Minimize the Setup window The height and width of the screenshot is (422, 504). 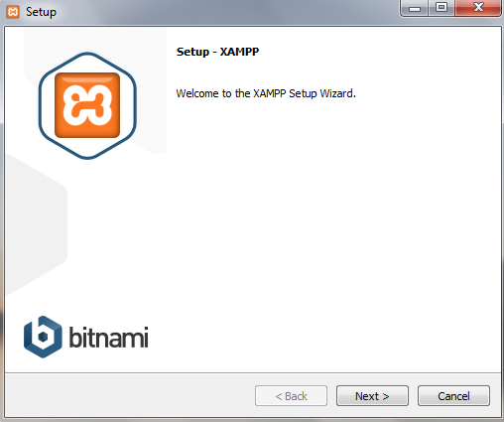[415, 8]
